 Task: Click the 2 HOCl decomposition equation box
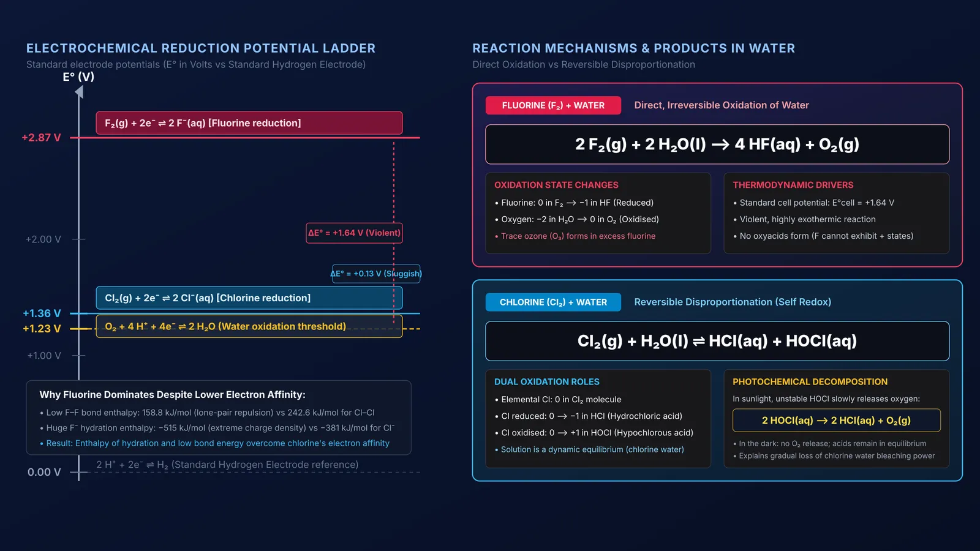(x=837, y=421)
